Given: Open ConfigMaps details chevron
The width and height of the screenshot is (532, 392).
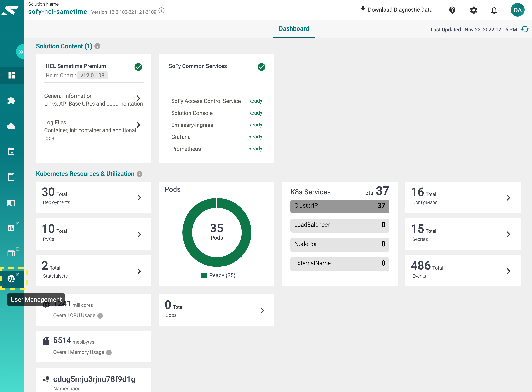Looking at the screenshot, I should [x=508, y=197].
